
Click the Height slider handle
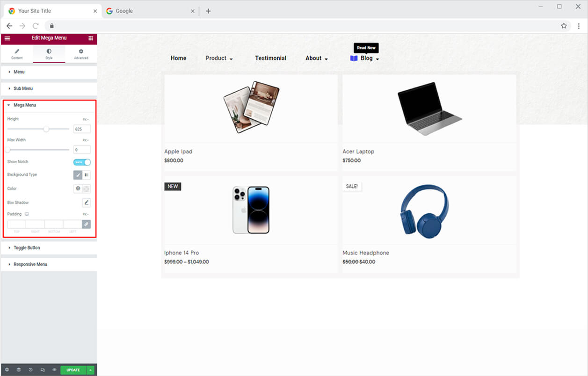pos(46,129)
